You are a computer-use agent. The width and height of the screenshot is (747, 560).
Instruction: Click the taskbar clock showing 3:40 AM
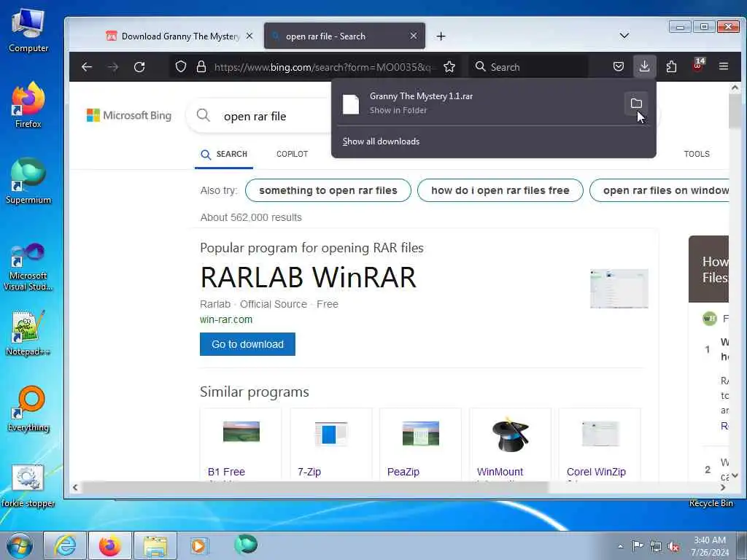tap(710, 545)
